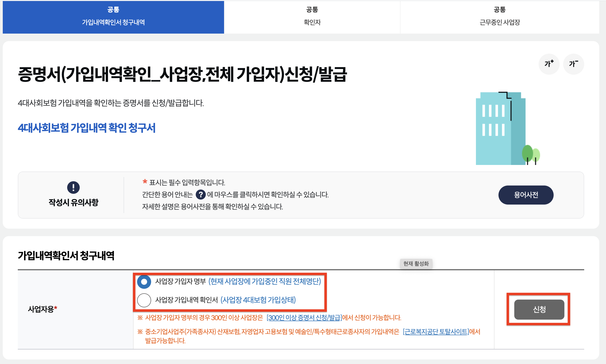Open the 300인 이상 증명서 신청/발급 link

[304, 318]
